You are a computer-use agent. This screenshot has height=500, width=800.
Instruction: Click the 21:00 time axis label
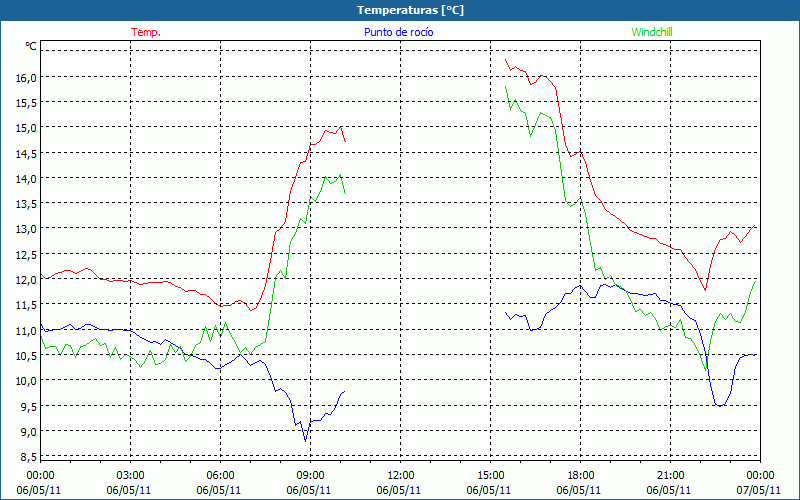click(670, 476)
